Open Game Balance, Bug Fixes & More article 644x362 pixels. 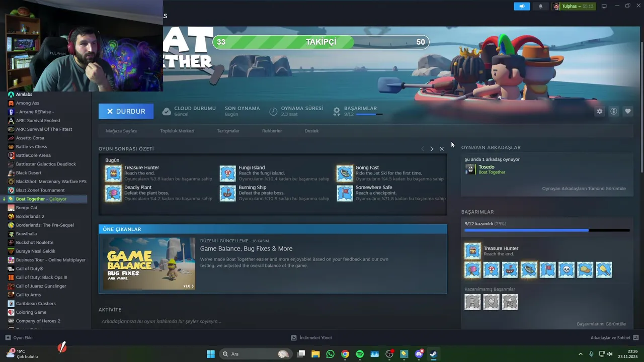coord(246,248)
